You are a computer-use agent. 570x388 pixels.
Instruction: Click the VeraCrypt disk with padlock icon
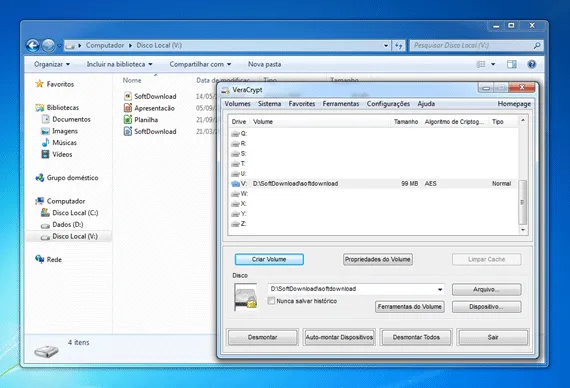click(x=246, y=297)
